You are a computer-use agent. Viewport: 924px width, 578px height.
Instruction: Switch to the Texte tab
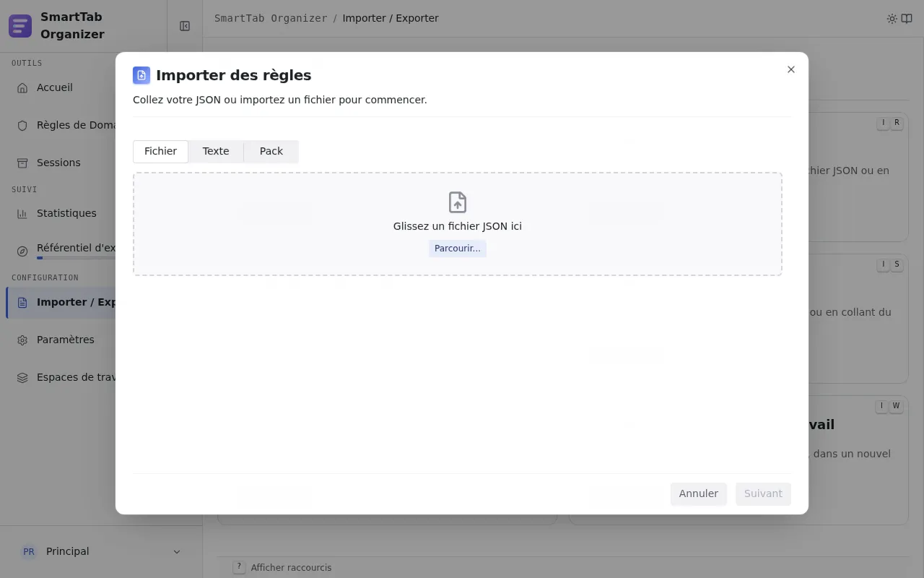click(x=216, y=152)
